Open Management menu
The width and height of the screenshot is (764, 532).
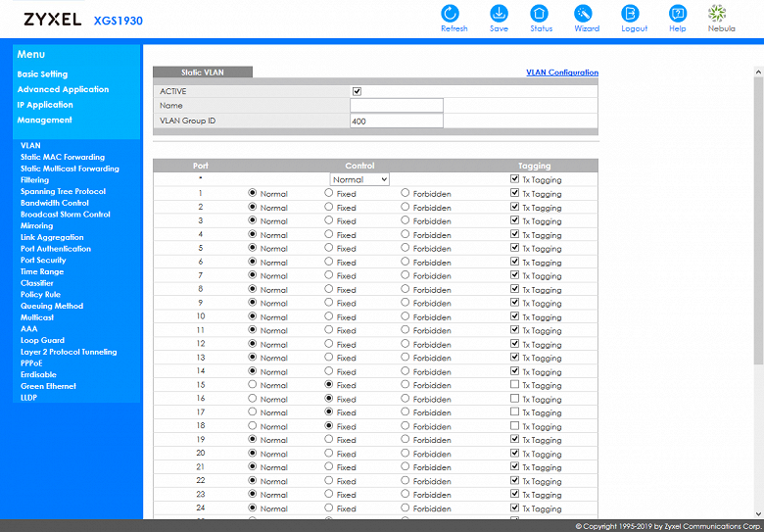(x=44, y=120)
